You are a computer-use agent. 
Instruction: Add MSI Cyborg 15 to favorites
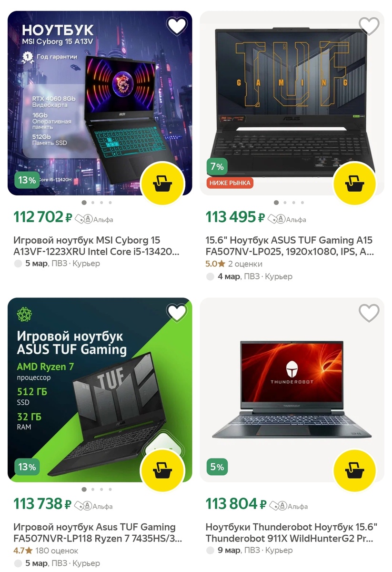coord(177,26)
